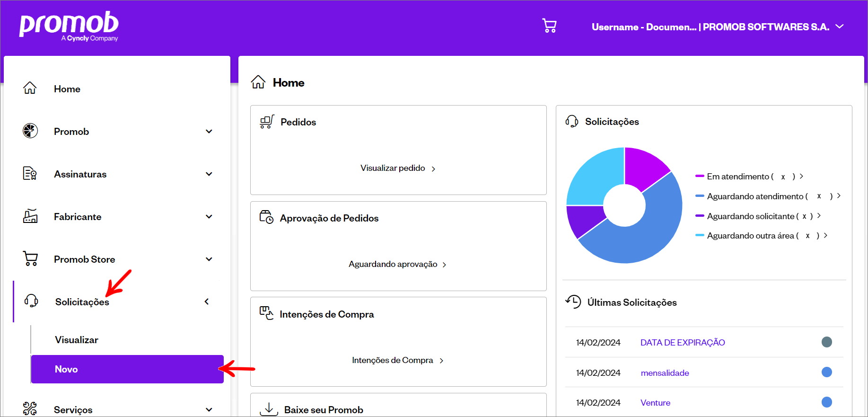Open Aguardando outra área legend entry
Viewport: 868px width, 417px height.
coord(761,236)
